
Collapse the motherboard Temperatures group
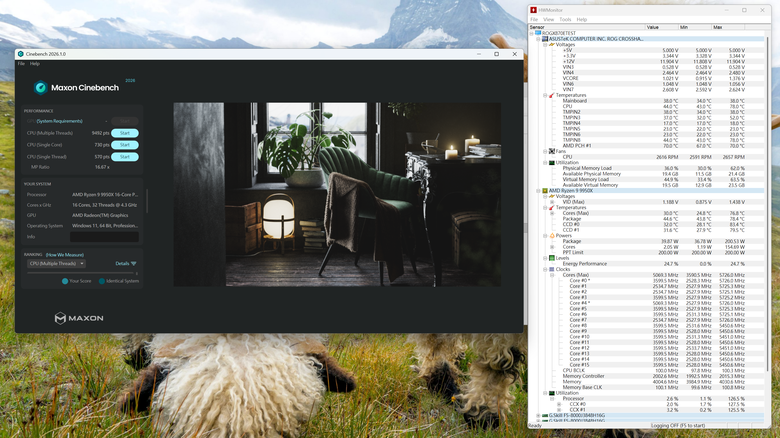pos(545,95)
